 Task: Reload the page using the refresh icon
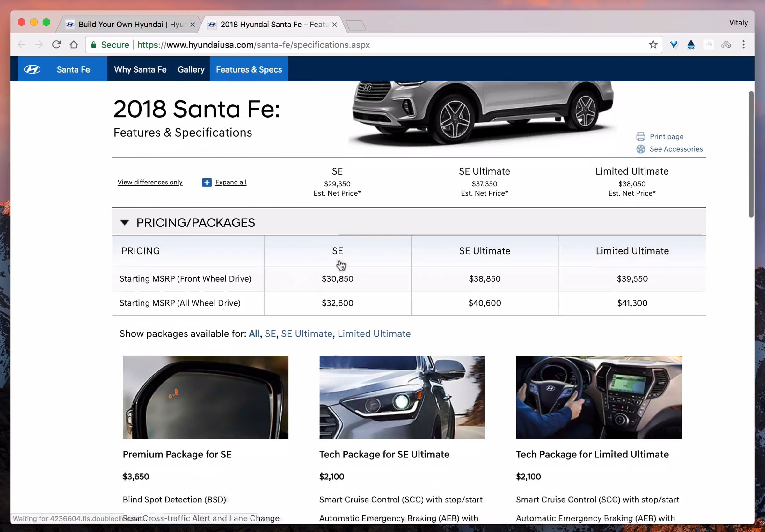pos(56,45)
